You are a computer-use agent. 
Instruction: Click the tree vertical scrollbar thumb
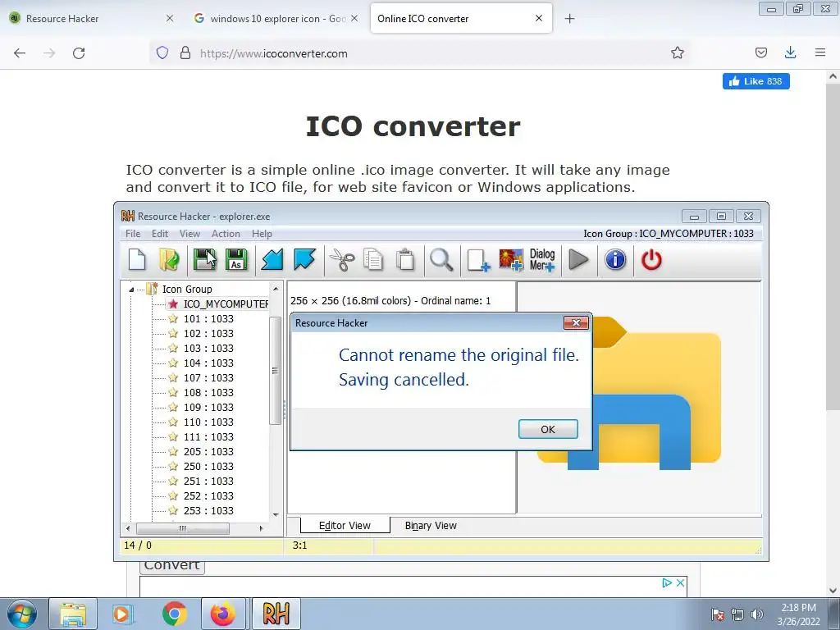[276, 370]
